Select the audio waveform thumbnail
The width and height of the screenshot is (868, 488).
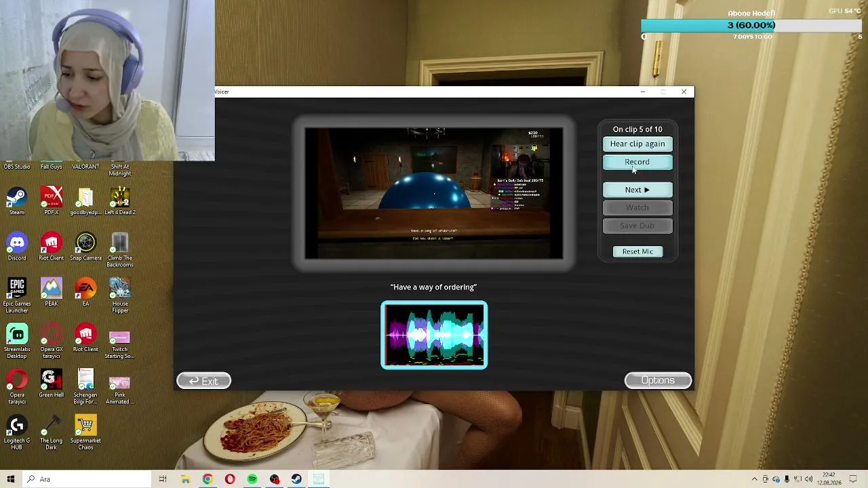pyautogui.click(x=434, y=335)
